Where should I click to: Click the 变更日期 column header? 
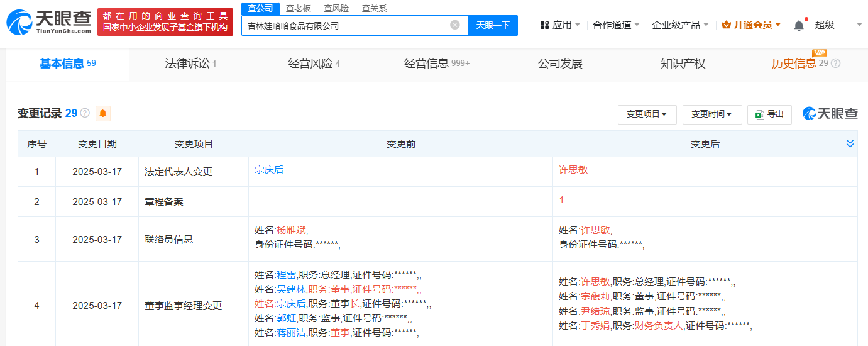click(97, 144)
